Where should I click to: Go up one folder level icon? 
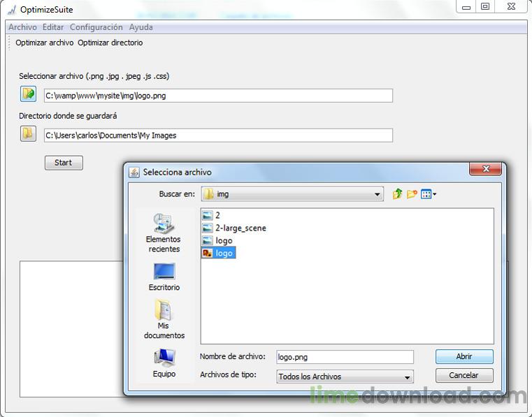(397, 194)
